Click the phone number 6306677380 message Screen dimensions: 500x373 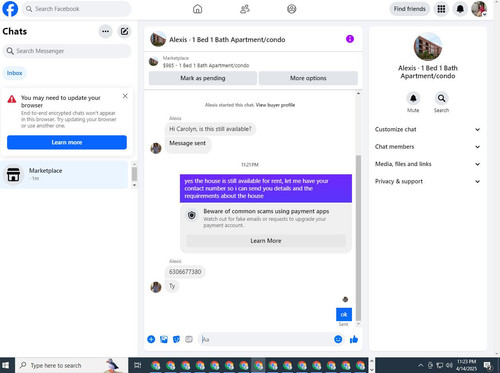185,272
